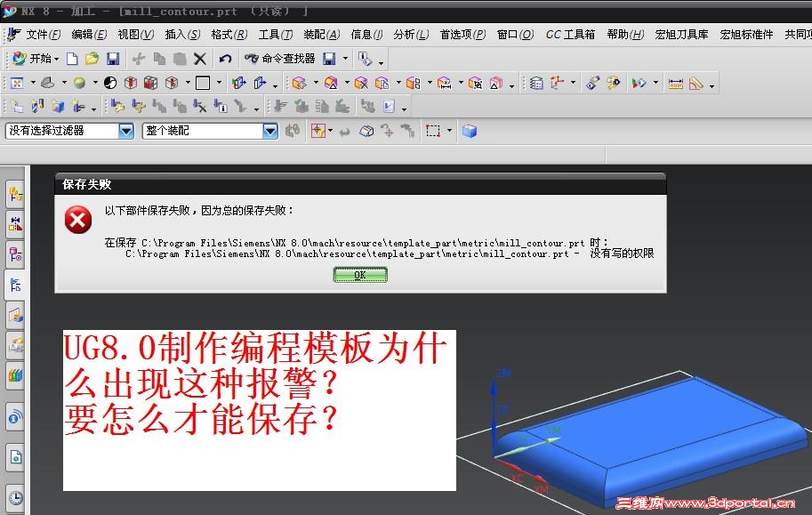Image resolution: width=812 pixels, height=515 pixels.
Task: Expand the rendering style dropdown arrow
Action: tap(95, 83)
